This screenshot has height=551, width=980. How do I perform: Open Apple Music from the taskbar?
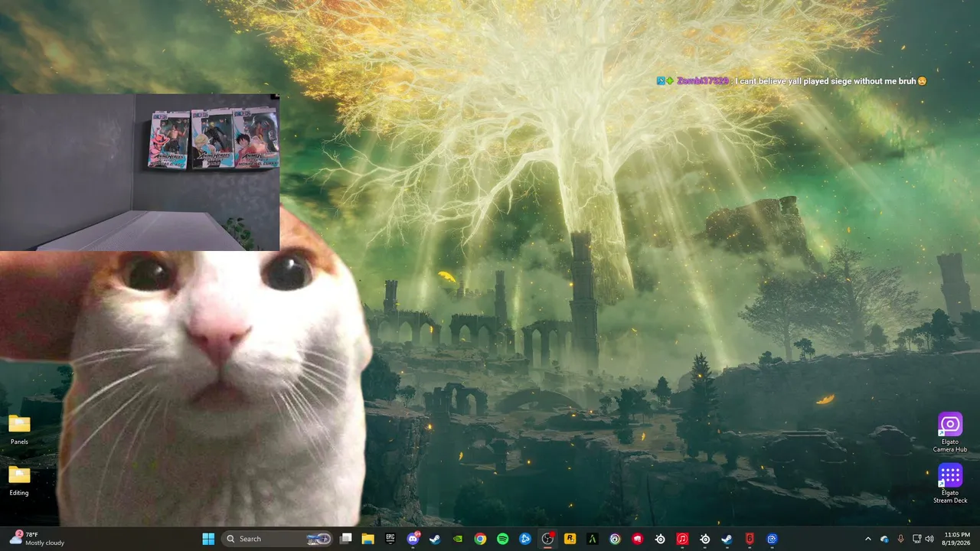(x=682, y=539)
